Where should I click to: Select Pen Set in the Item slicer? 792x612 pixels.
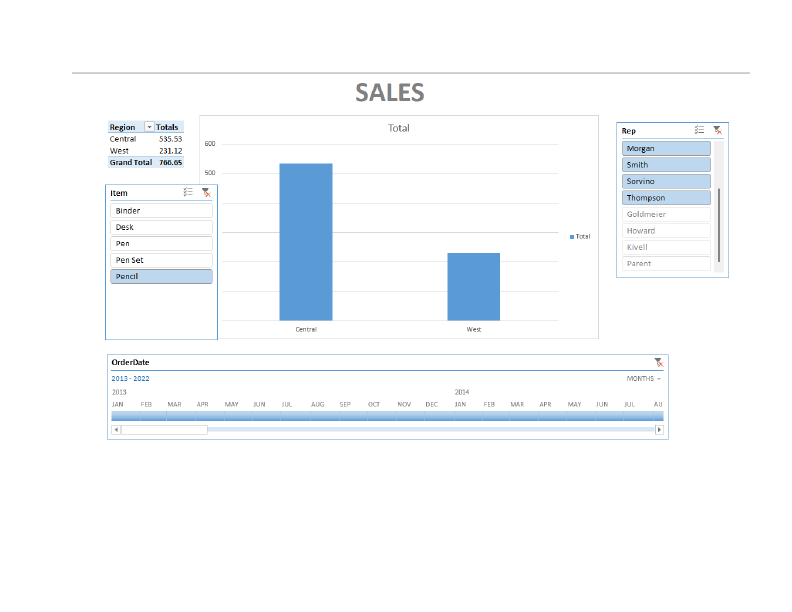click(x=161, y=260)
